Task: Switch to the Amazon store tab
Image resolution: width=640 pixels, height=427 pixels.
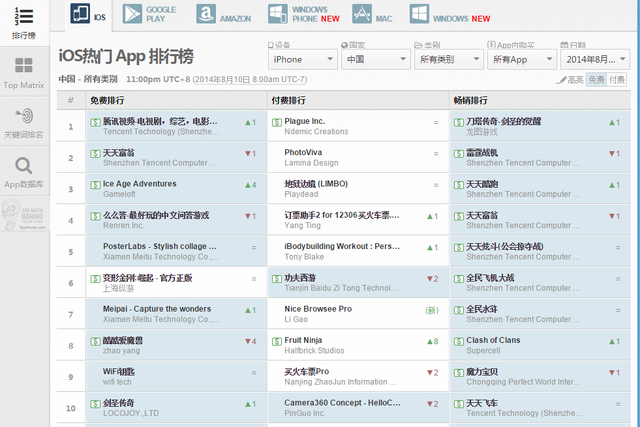Action: pyautogui.click(x=224, y=14)
